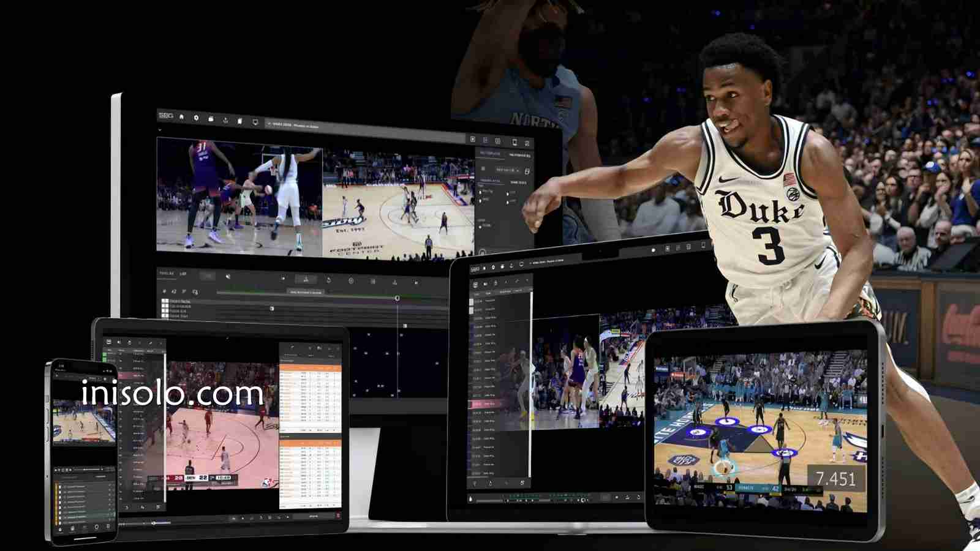Click folder icon in monitor app toolbar
Image resolution: width=980 pixels, height=551 pixels.
click(211, 119)
